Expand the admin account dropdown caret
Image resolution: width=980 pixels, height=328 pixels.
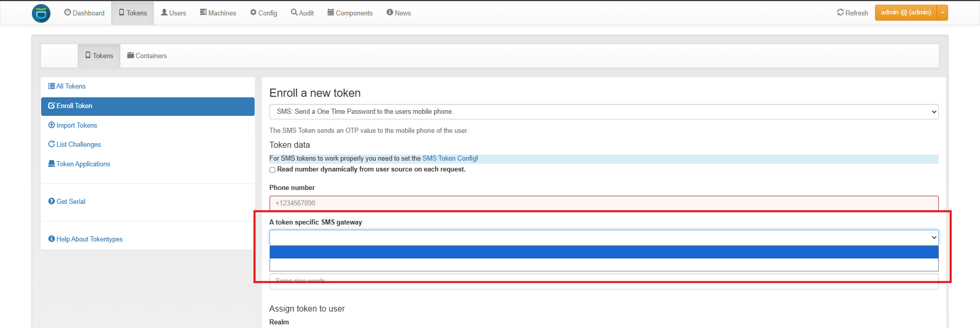pyautogui.click(x=942, y=12)
